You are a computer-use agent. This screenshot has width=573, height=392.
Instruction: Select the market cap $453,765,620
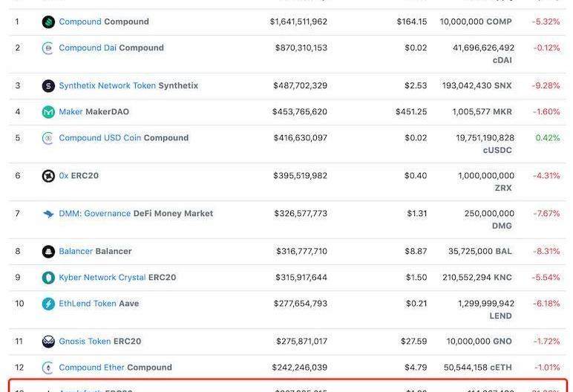click(x=300, y=111)
